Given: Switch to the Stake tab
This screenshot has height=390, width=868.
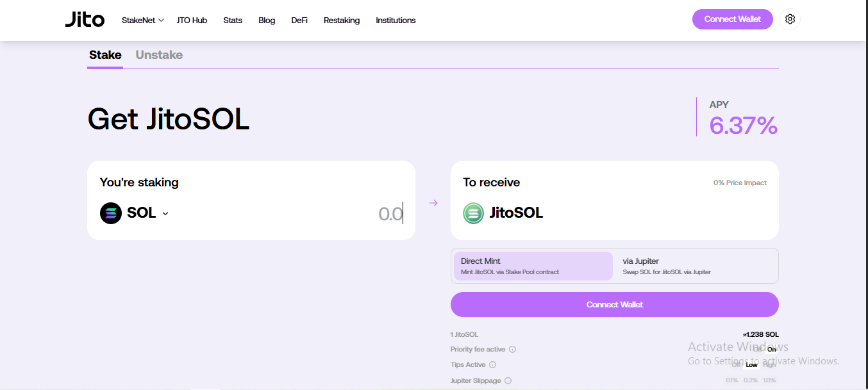Looking at the screenshot, I should click(105, 55).
